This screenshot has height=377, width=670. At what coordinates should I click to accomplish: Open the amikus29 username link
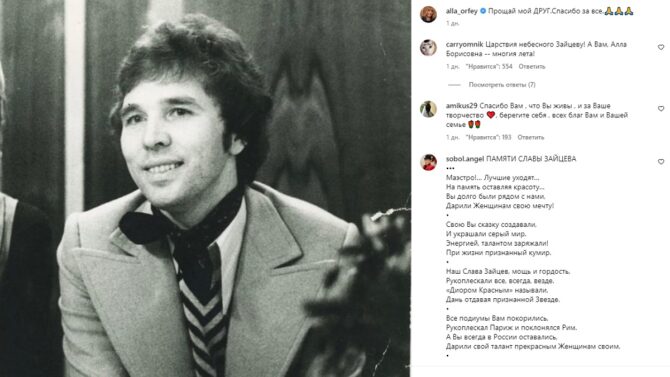(461, 106)
